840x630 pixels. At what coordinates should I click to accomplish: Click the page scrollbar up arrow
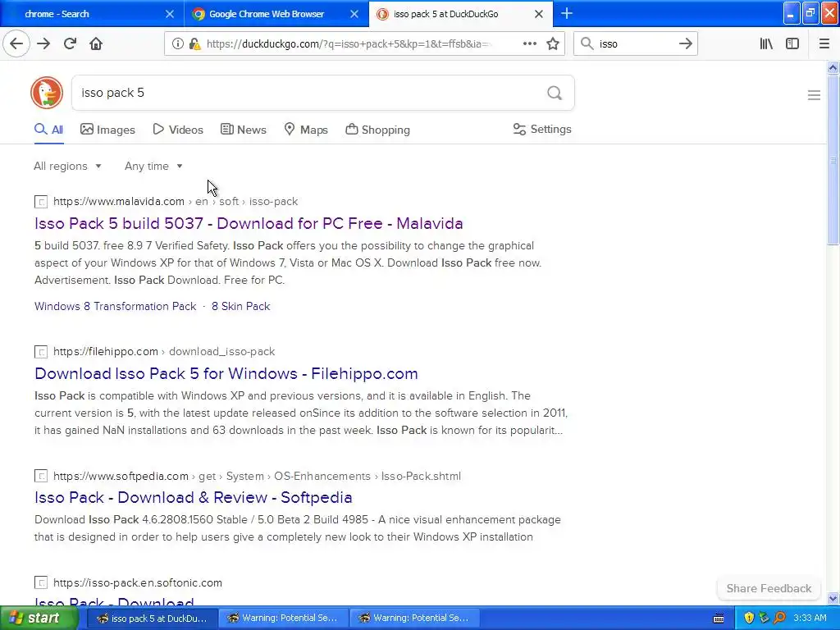(x=833, y=67)
